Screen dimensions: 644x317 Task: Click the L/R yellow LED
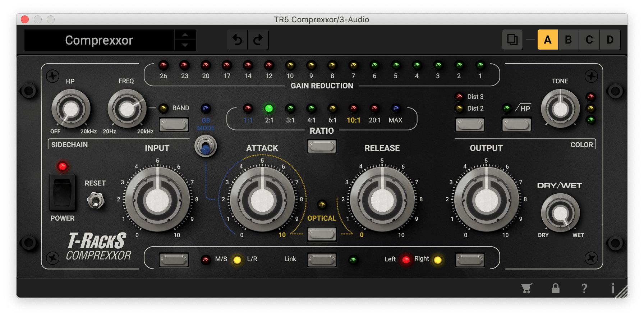pos(237,260)
